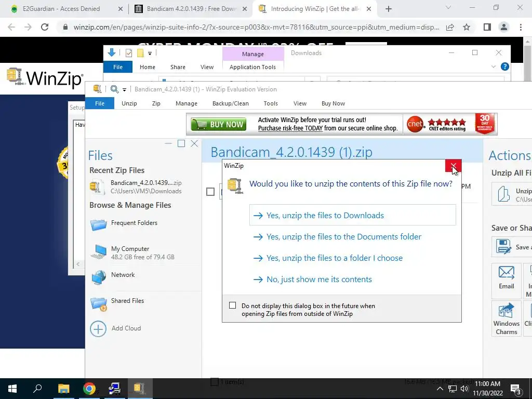This screenshot has width=532, height=399.
Task: Switch to Bandicam 4.2.0.1439 browser tab
Action: (x=191, y=9)
